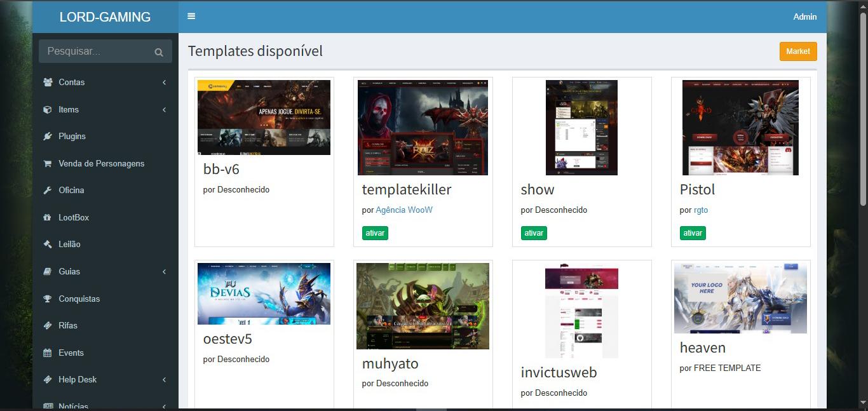The image size is (868, 411).
Task: Open the Oficina menu item
Action: (x=105, y=190)
